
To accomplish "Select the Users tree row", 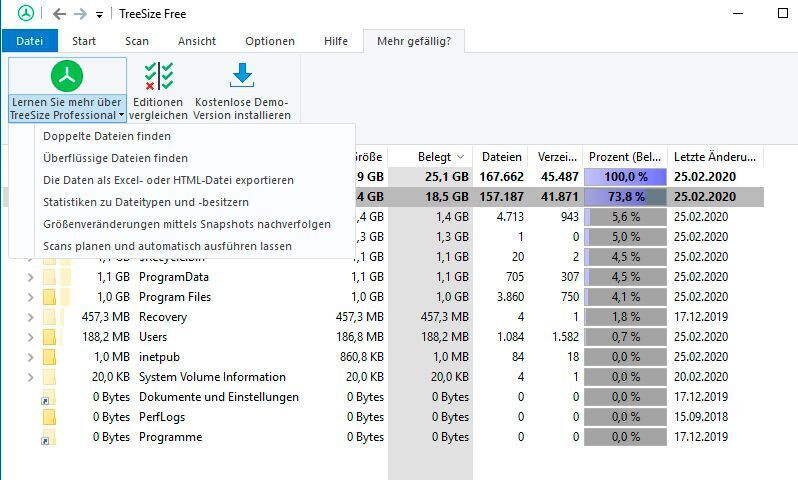I will 383,337.
